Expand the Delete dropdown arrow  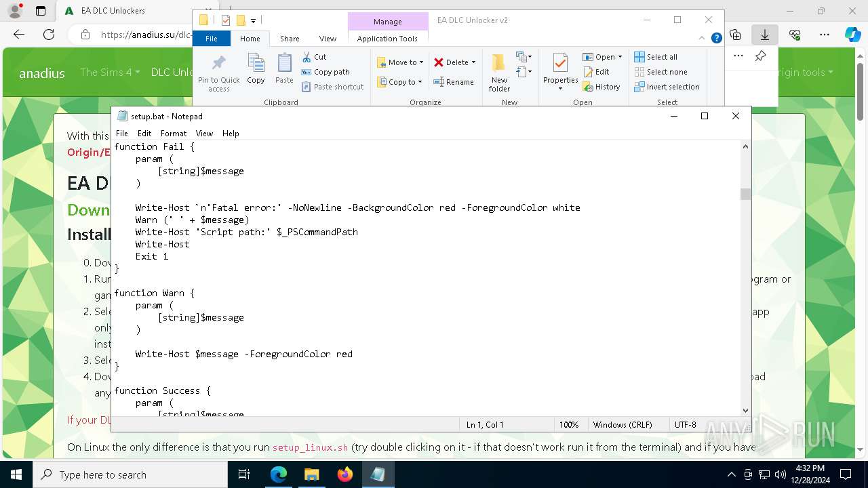coord(473,62)
